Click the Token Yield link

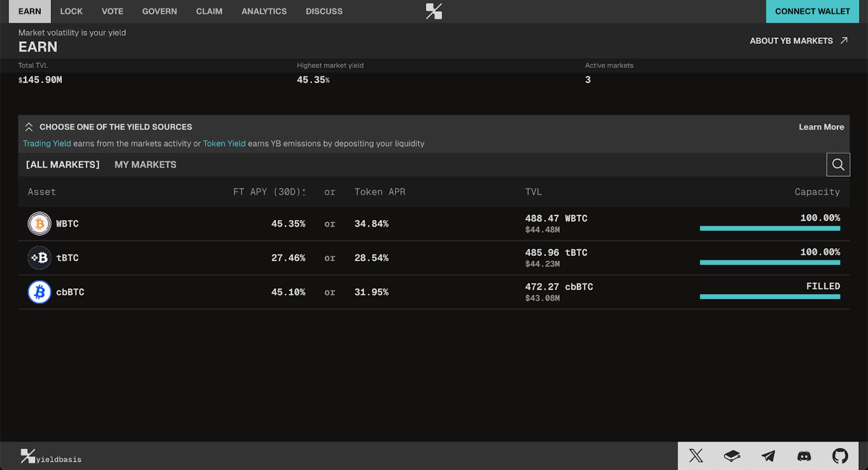224,144
